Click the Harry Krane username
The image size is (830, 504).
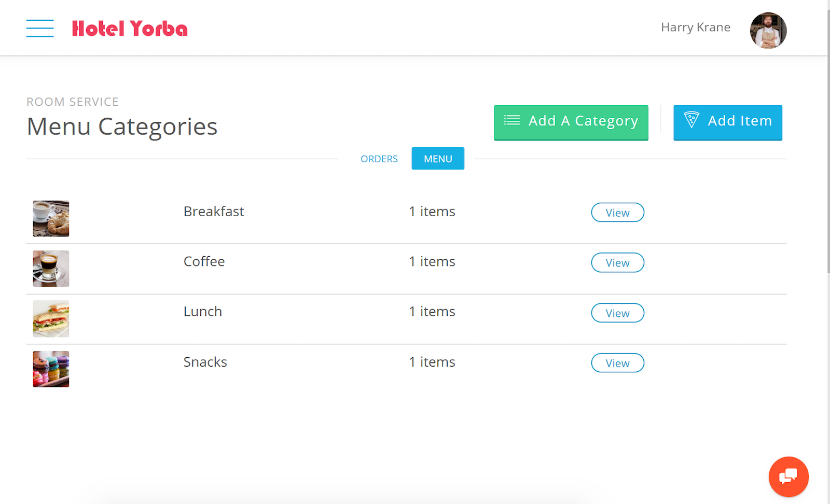696,27
